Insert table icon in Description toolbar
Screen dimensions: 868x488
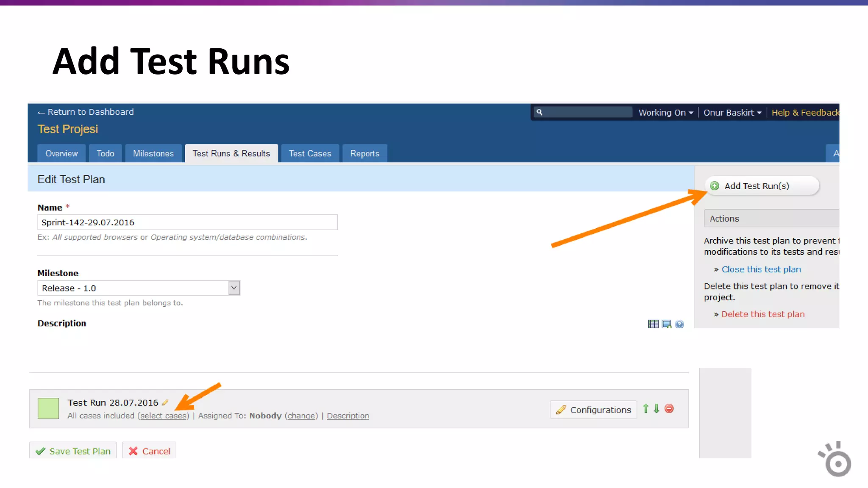click(x=653, y=324)
